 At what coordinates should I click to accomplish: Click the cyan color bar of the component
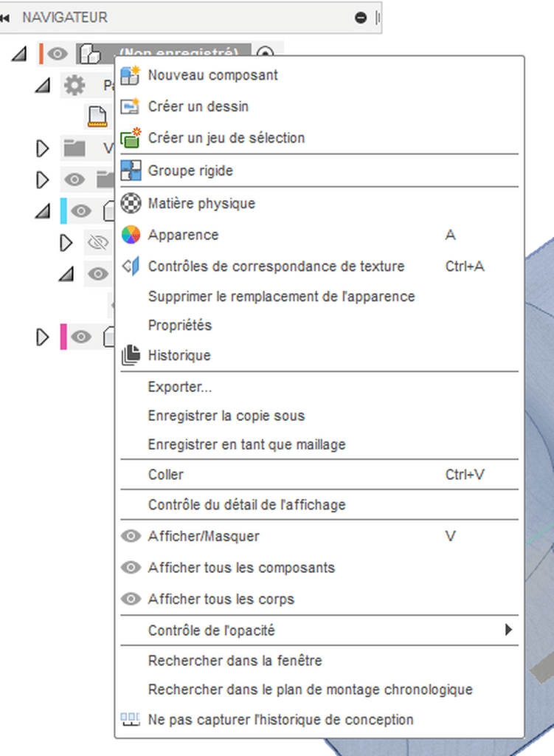pyautogui.click(x=63, y=210)
